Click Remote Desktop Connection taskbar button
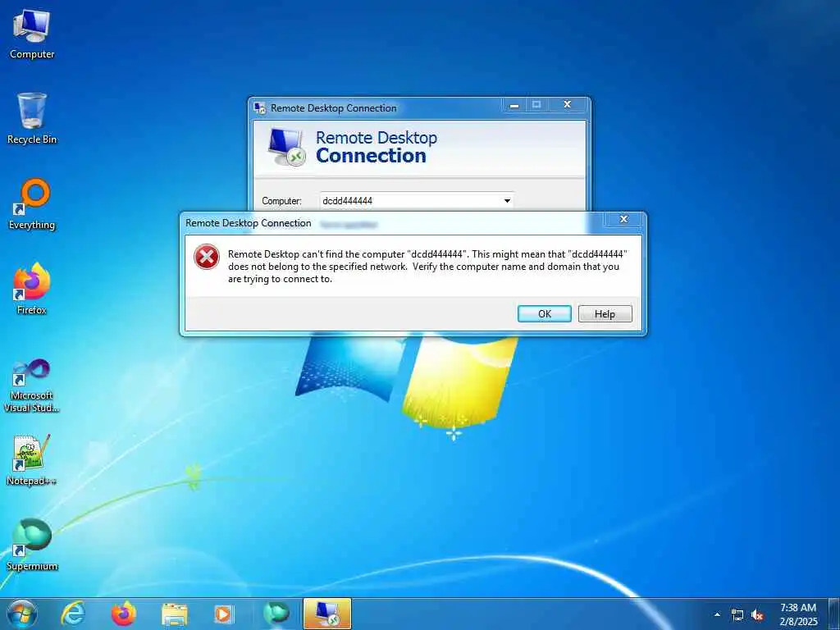This screenshot has height=630, width=840. point(327,614)
